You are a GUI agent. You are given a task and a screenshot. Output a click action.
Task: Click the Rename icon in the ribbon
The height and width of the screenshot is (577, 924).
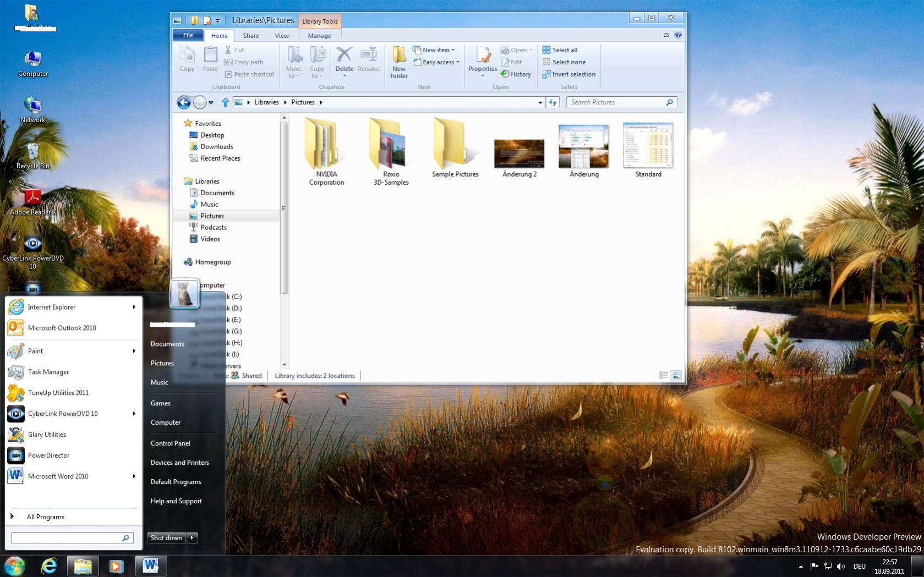click(x=369, y=59)
